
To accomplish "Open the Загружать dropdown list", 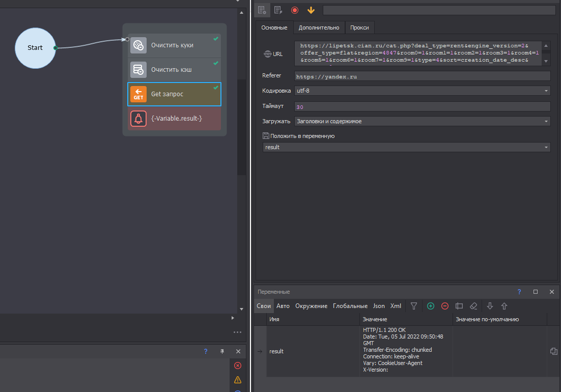I will click(423, 121).
